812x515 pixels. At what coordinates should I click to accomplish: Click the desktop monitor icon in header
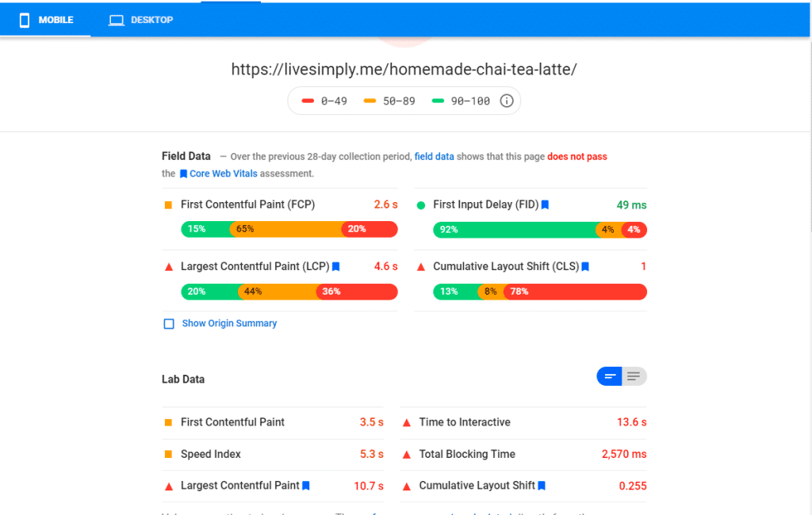(x=117, y=20)
